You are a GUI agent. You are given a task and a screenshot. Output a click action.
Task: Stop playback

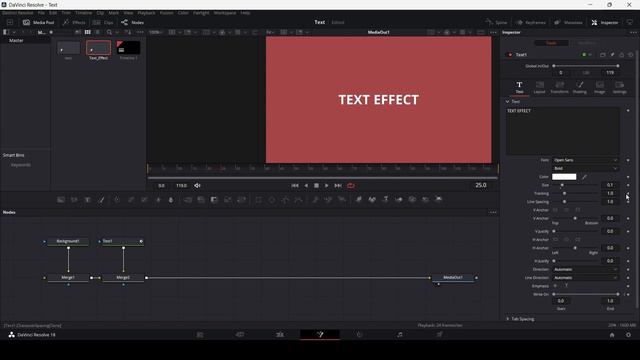[316, 185]
